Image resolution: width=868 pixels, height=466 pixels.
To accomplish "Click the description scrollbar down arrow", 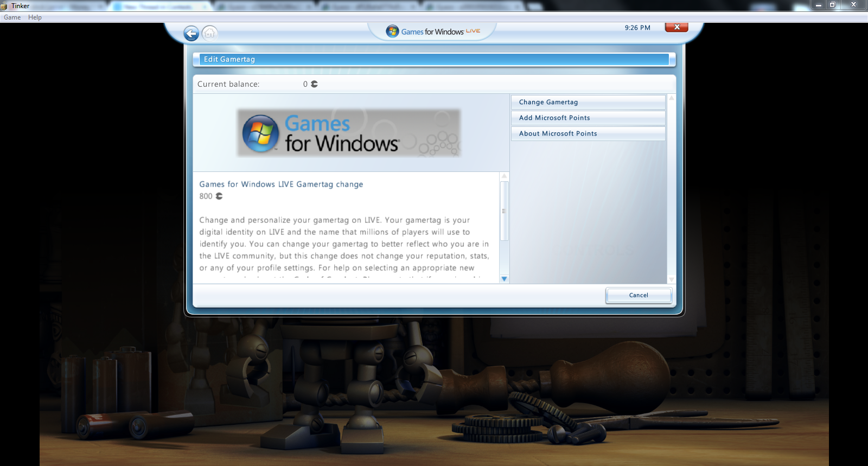I will coord(504,279).
